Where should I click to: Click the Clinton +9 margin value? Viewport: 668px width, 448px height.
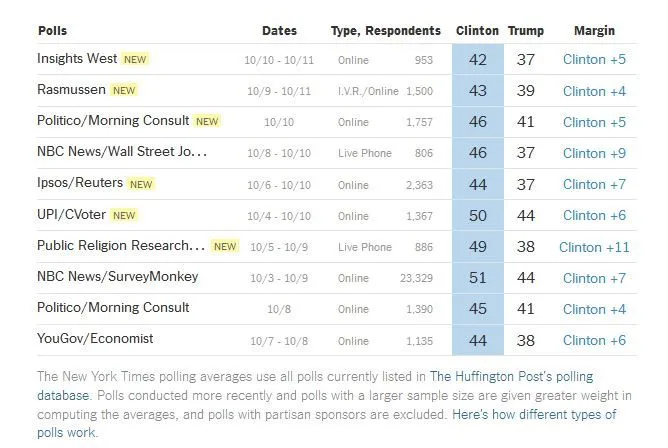[x=594, y=153]
